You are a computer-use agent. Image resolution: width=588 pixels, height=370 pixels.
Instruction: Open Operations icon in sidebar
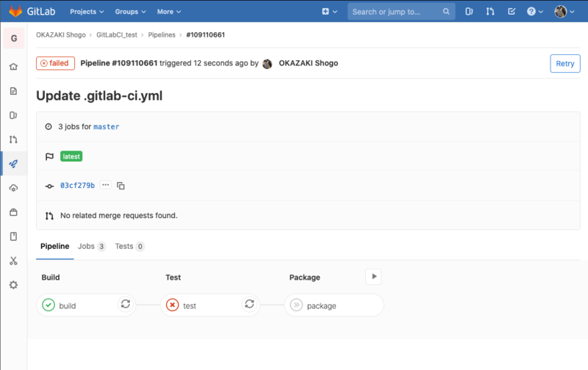(x=13, y=188)
